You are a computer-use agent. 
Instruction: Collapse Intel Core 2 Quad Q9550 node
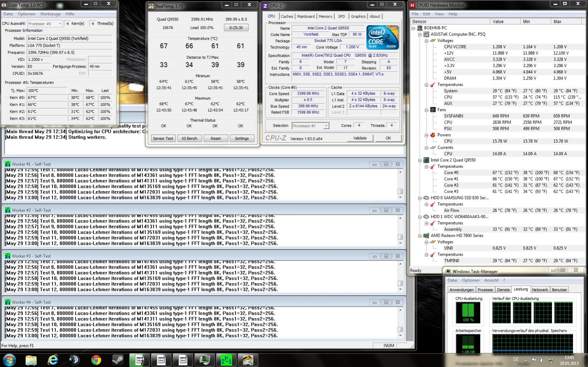tap(420, 160)
